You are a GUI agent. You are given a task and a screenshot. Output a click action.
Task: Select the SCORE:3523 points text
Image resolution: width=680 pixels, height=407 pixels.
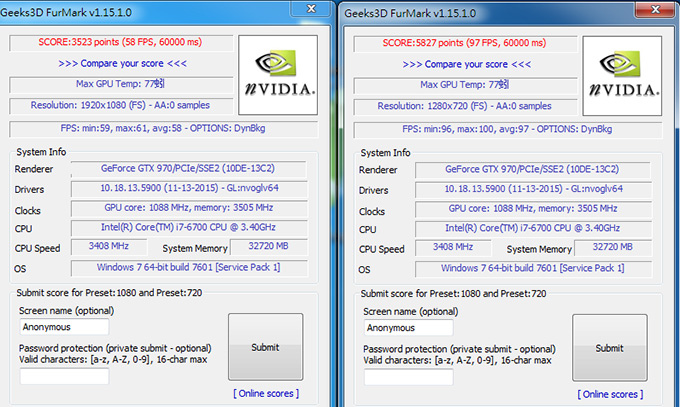120,42
